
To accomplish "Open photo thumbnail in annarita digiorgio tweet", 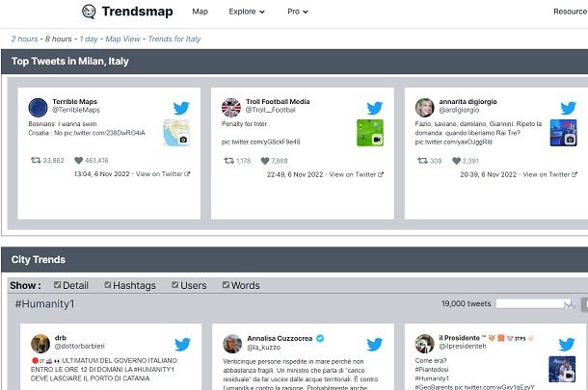I will click(x=563, y=133).
